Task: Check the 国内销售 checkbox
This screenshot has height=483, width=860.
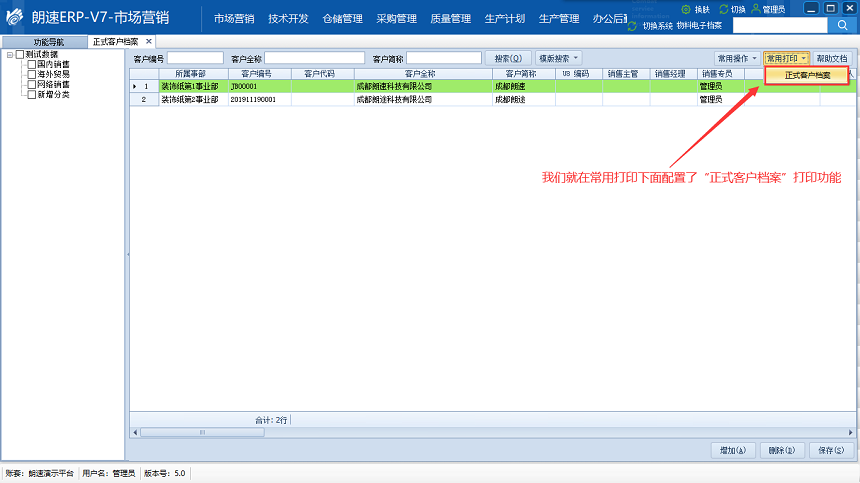Action: click(x=31, y=64)
